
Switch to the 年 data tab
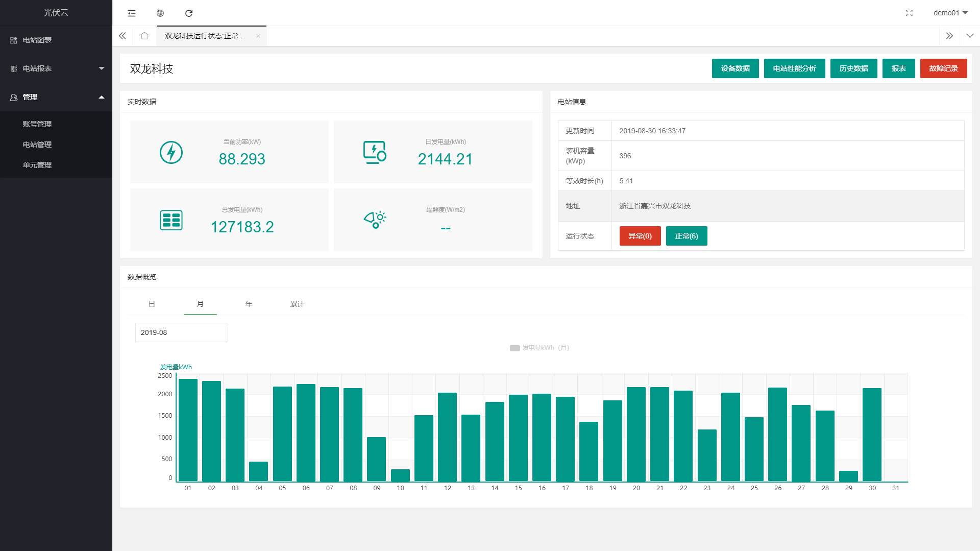249,304
